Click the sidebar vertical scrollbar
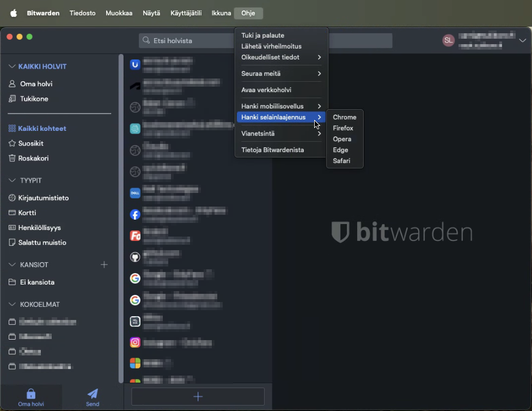 tap(121, 219)
